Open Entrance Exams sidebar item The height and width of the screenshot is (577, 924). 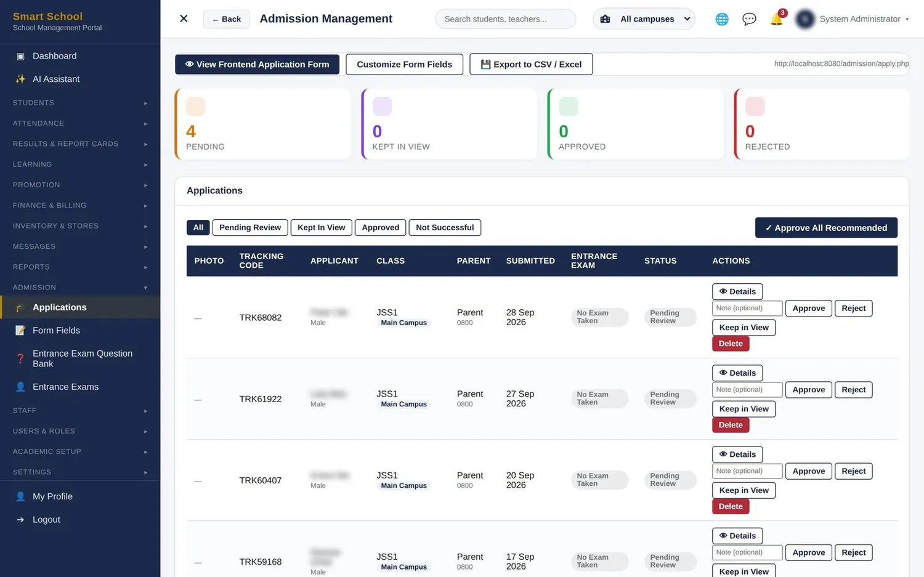(x=80, y=387)
